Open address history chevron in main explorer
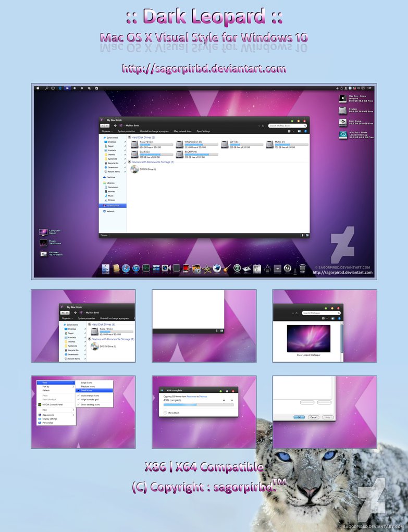The height and width of the screenshot is (532, 408). (259, 126)
